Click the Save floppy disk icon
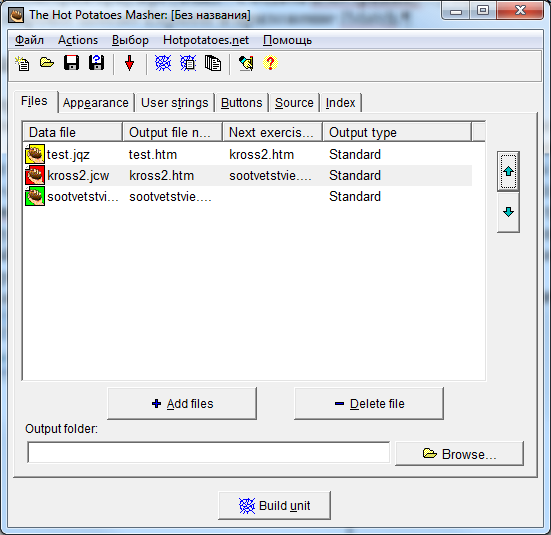 [71, 63]
